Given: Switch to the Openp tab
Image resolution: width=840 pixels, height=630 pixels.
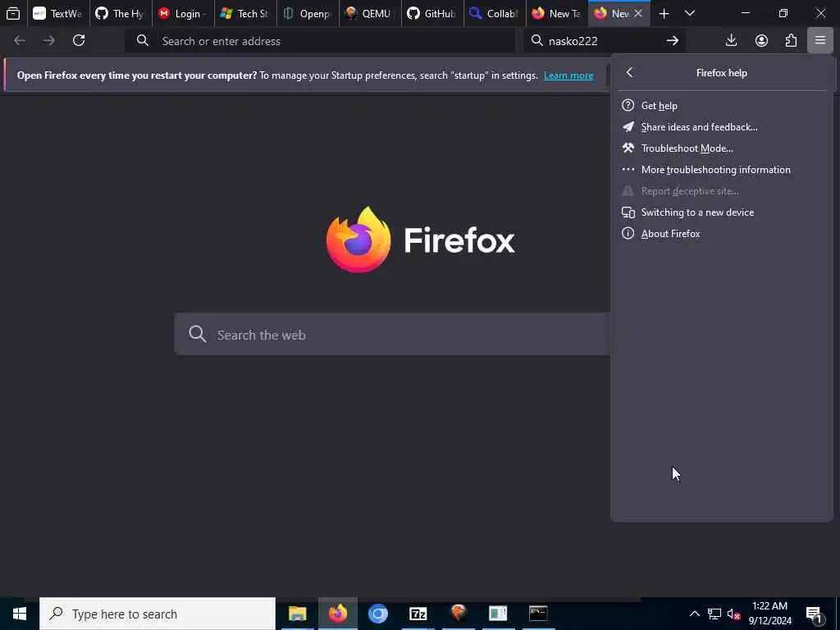Looking at the screenshot, I should tap(308, 13).
